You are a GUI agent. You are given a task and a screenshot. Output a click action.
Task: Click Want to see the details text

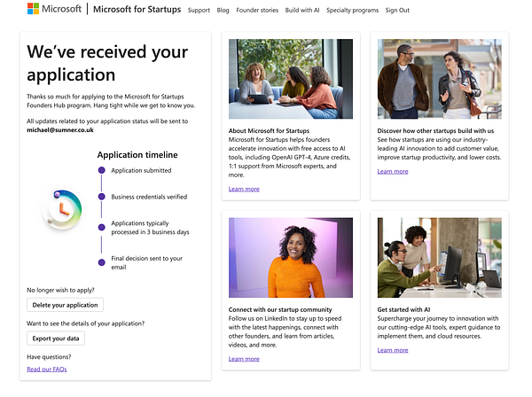tap(85, 323)
